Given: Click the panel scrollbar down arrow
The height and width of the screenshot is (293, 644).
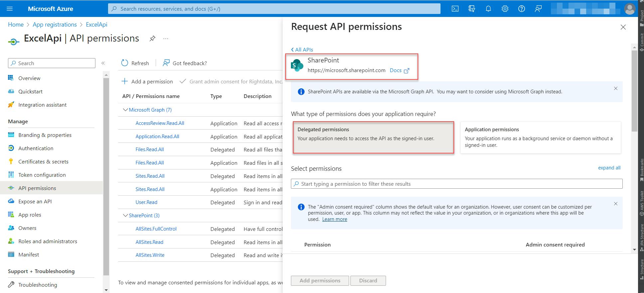Looking at the screenshot, I should click(634, 249).
